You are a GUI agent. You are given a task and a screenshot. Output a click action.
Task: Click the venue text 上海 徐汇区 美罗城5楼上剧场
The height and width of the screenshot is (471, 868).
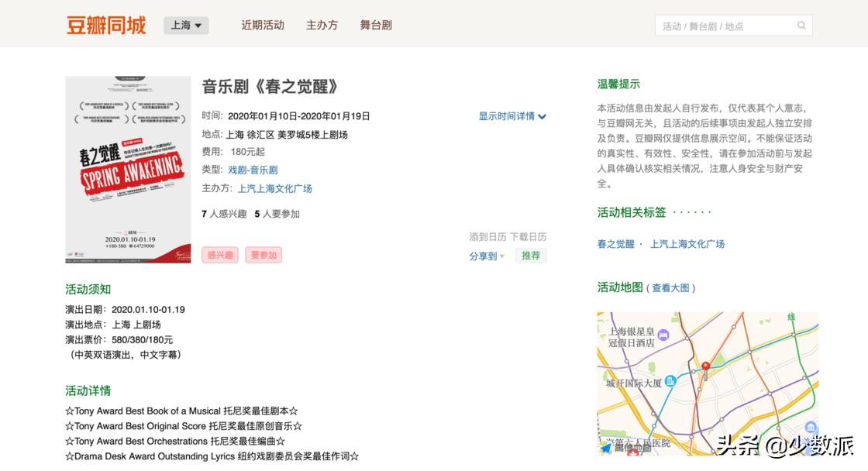(287, 135)
